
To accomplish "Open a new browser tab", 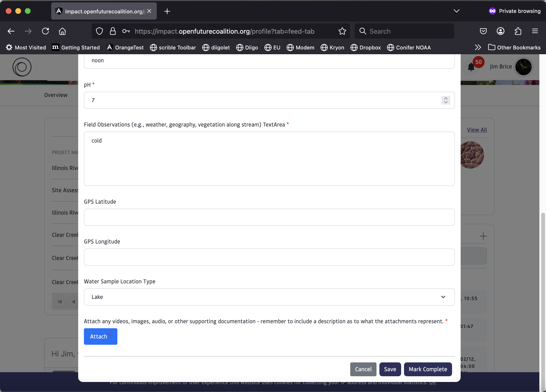I will pyautogui.click(x=167, y=11).
